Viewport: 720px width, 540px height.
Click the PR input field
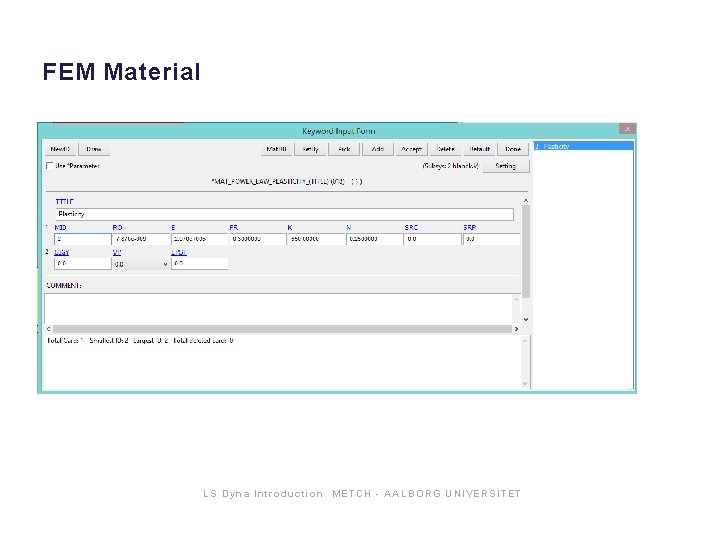pyautogui.click(x=258, y=239)
